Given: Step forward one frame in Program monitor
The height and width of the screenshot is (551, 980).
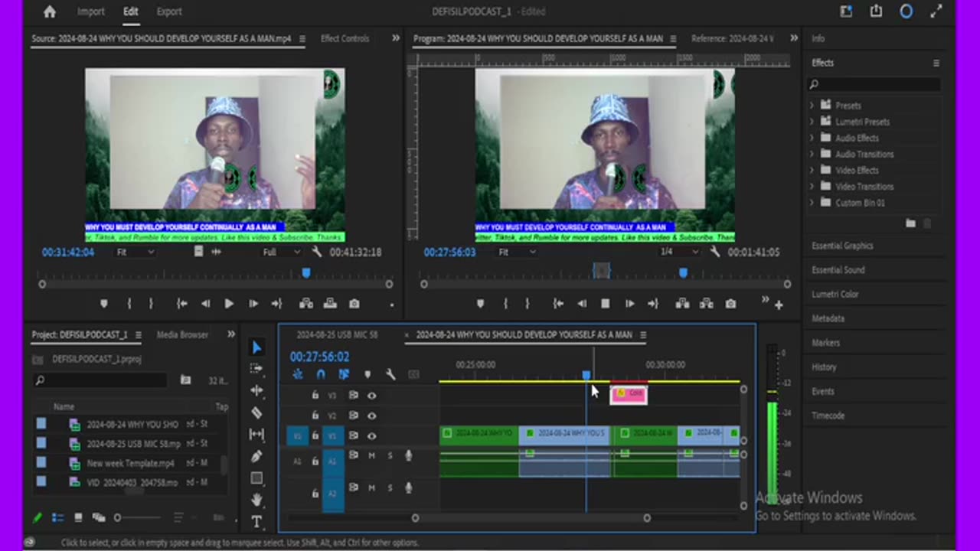Looking at the screenshot, I should (629, 304).
